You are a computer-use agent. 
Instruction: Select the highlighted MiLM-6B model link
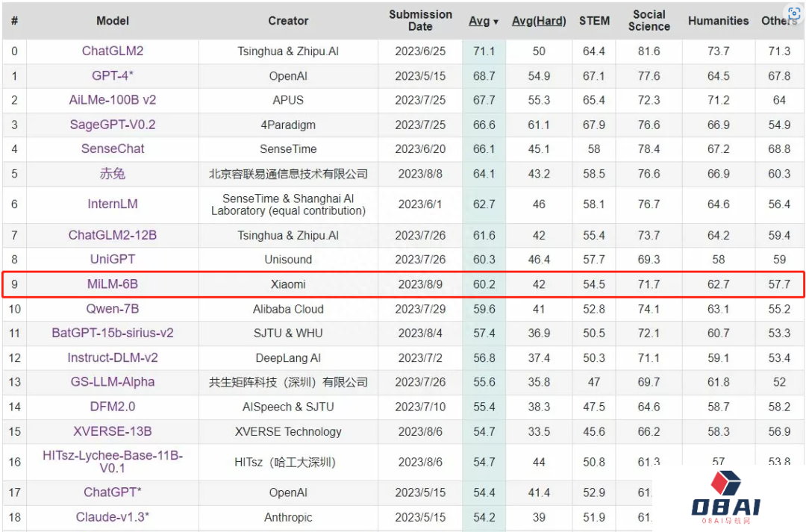[113, 284]
